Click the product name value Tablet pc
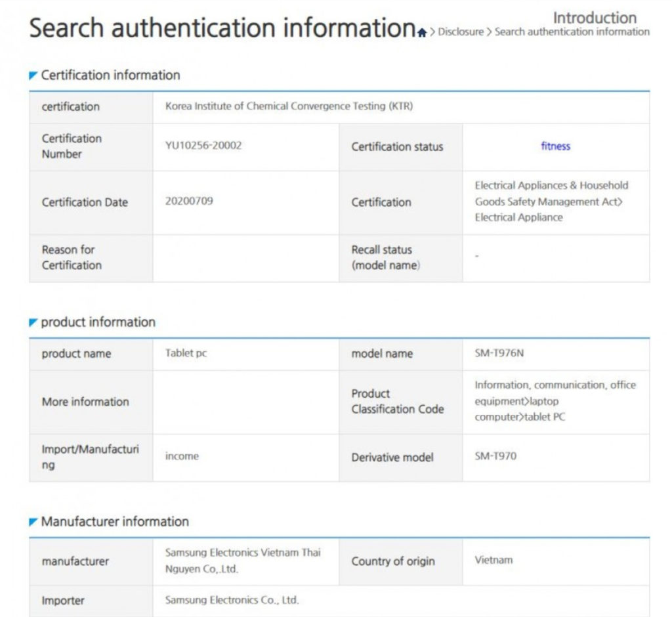 (x=186, y=353)
